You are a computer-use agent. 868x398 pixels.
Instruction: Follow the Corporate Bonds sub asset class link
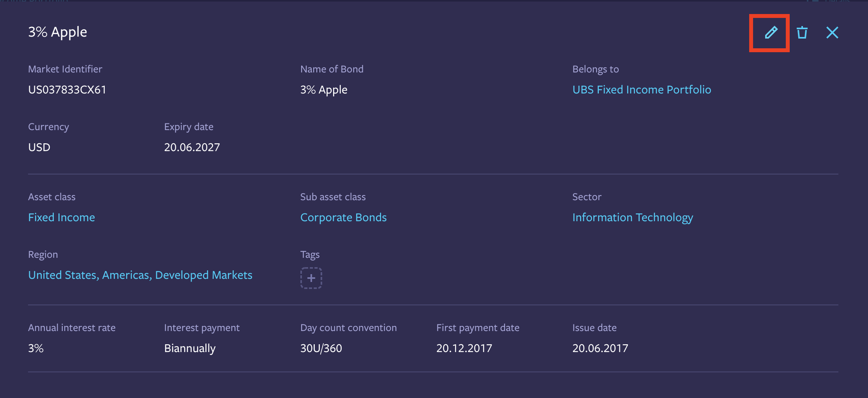[343, 217]
